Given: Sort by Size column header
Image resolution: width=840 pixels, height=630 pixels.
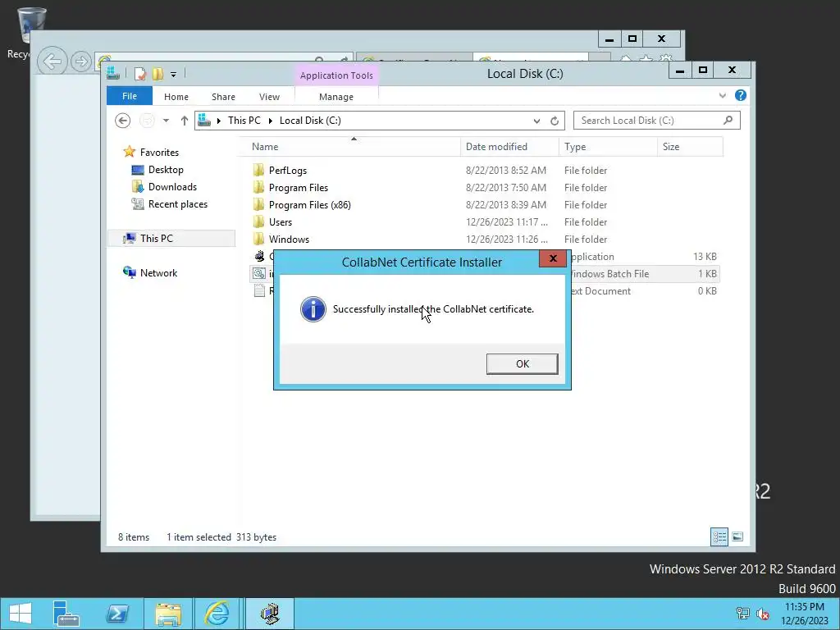Looking at the screenshot, I should click(690, 147).
